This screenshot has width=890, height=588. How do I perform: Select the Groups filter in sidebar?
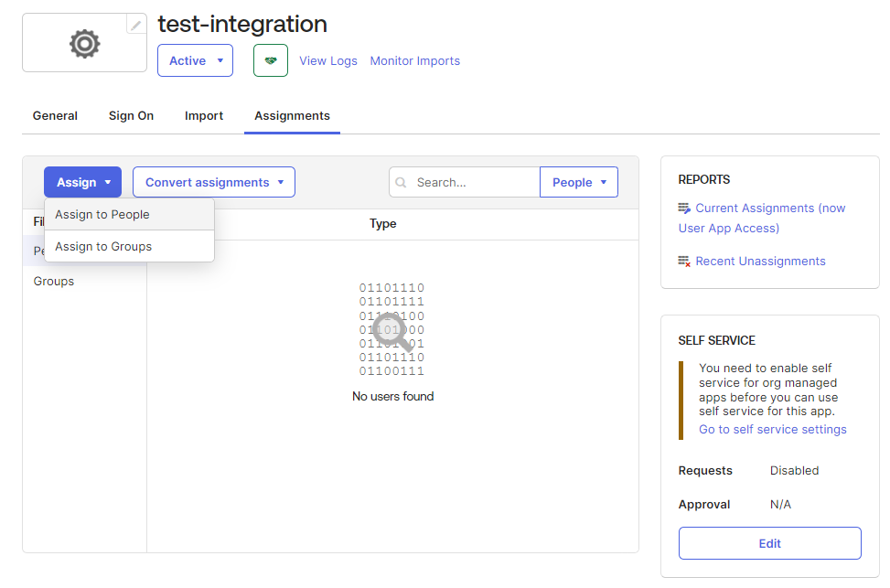click(54, 282)
